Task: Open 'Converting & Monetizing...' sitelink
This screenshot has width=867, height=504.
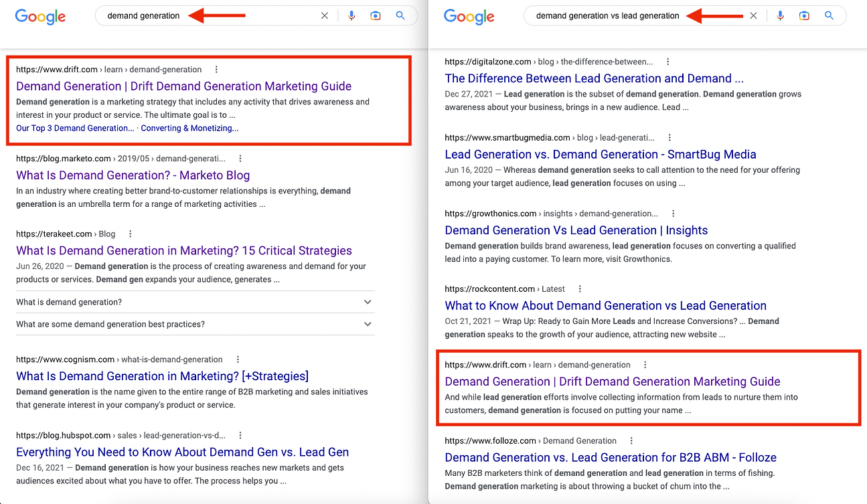Action: click(x=189, y=128)
